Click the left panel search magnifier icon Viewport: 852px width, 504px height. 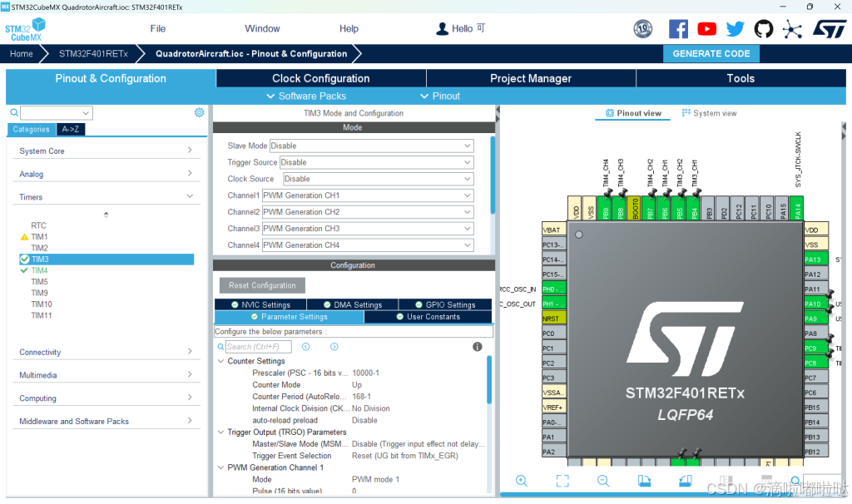point(14,112)
